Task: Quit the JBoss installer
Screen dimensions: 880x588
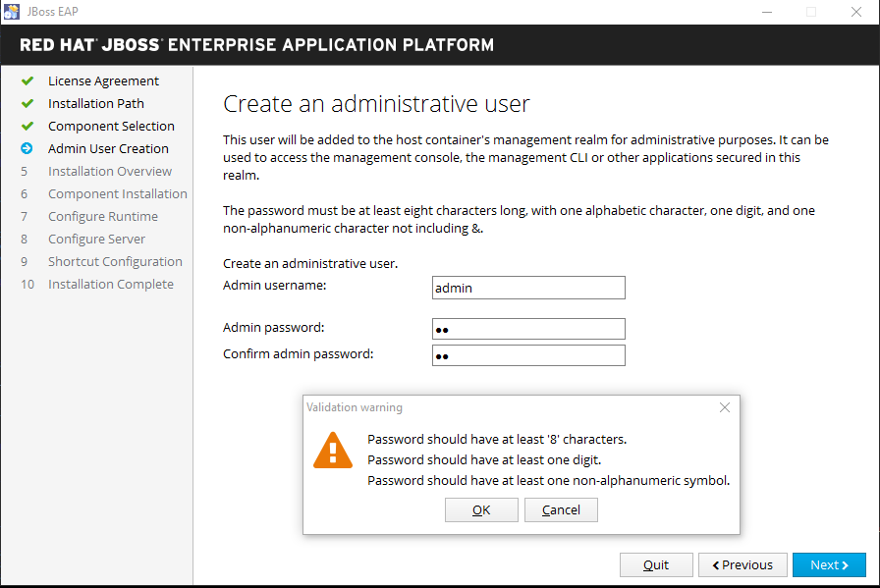Action: tap(655, 564)
